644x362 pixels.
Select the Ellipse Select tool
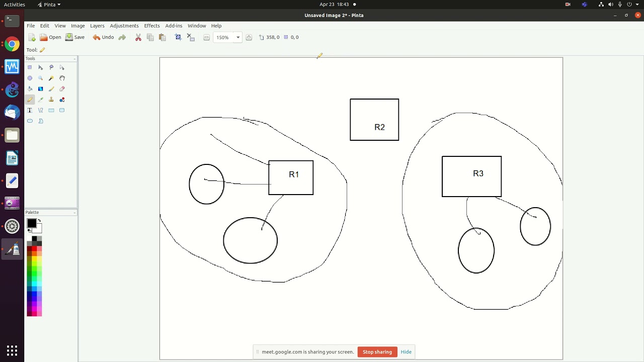tap(30, 78)
